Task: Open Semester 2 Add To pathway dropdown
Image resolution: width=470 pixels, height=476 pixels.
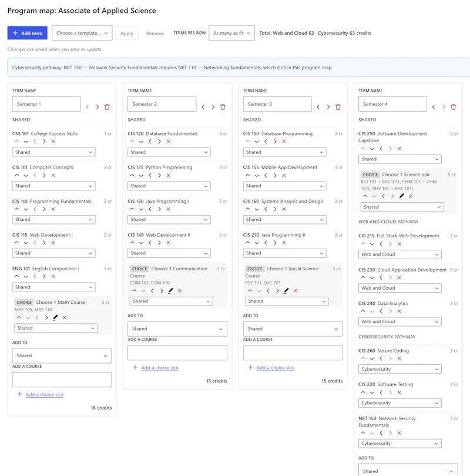Action: click(x=177, y=328)
